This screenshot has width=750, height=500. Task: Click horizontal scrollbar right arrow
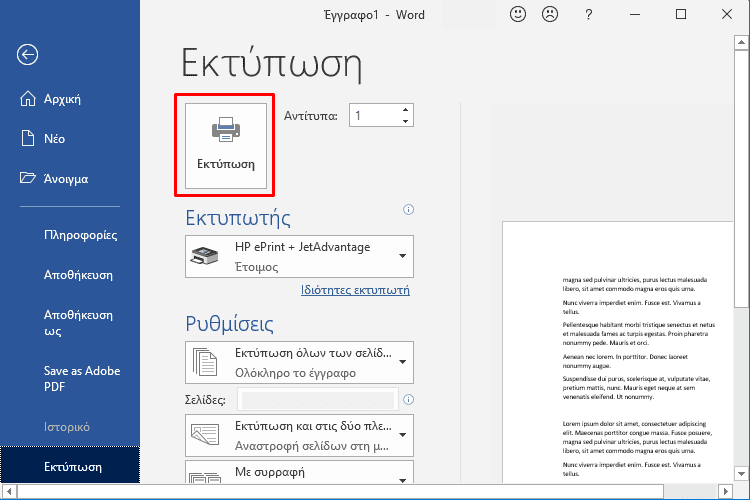click(726, 491)
